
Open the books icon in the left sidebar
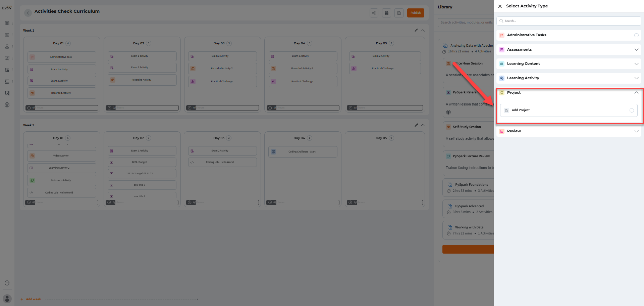click(x=7, y=23)
